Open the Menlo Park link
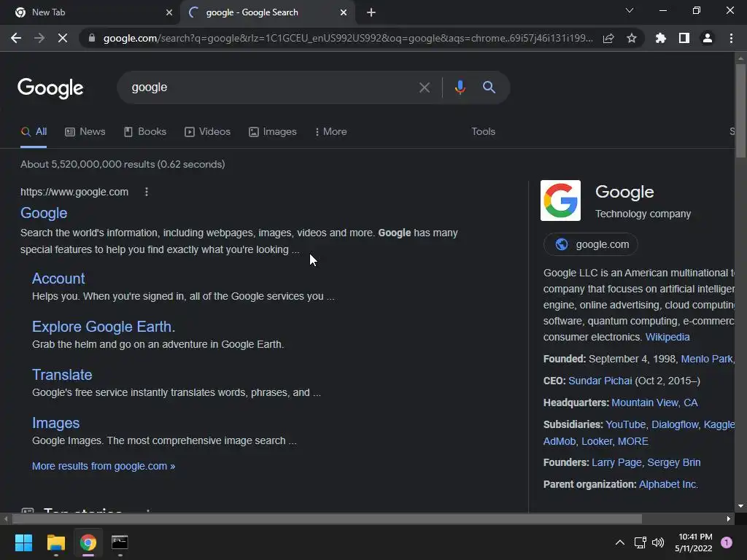Screen dimensions: 747x560 point(707,359)
